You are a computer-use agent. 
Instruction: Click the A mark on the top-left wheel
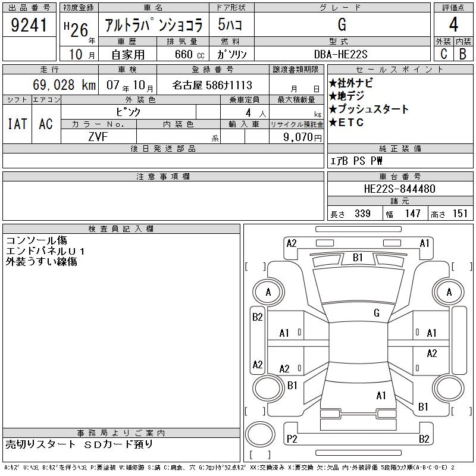[268, 292]
